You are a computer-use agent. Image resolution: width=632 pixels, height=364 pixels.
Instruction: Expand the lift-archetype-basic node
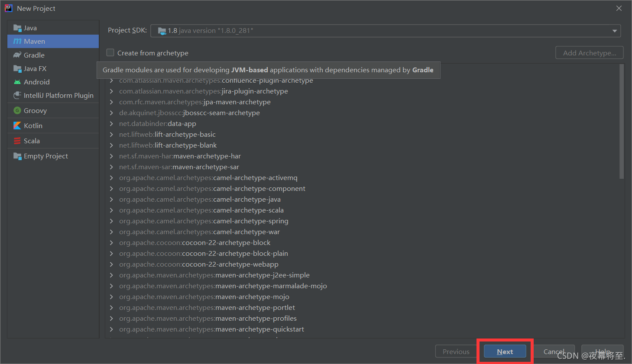(x=111, y=134)
